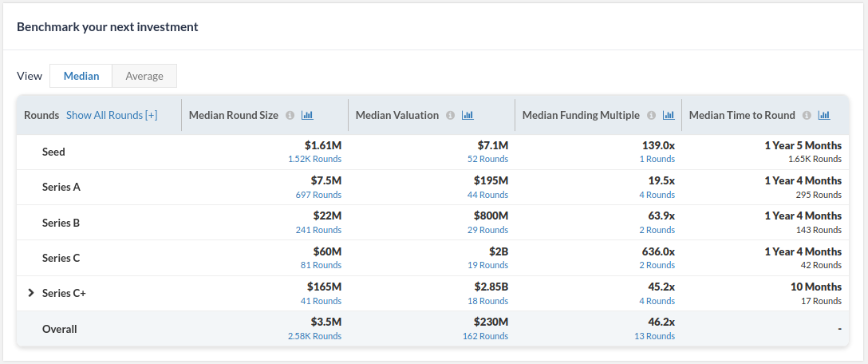Open 2.58K Rounds link in Overall row
Viewport: 868px width, 364px height.
click(x=314, y=336)
